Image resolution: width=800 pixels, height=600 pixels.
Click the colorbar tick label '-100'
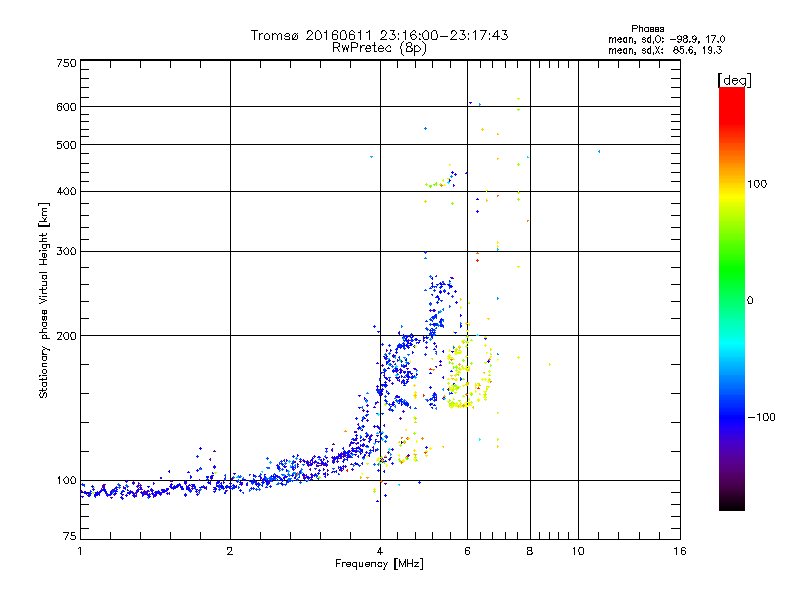761,417
